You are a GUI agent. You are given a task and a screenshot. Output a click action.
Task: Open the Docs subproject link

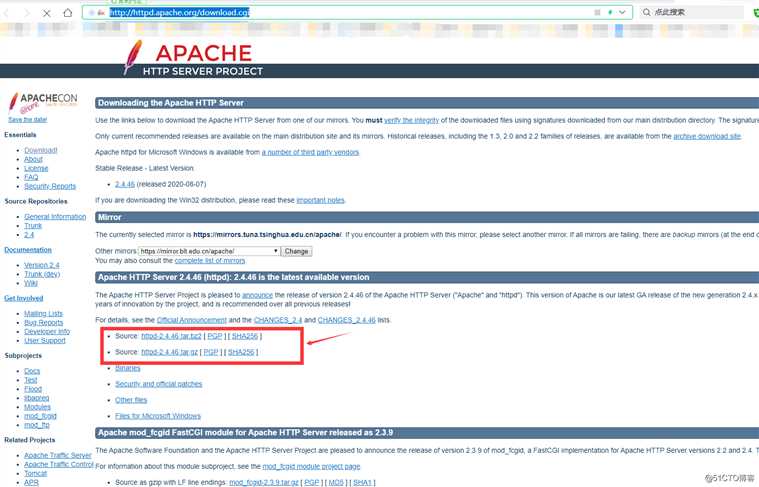[x=32, y=371]
